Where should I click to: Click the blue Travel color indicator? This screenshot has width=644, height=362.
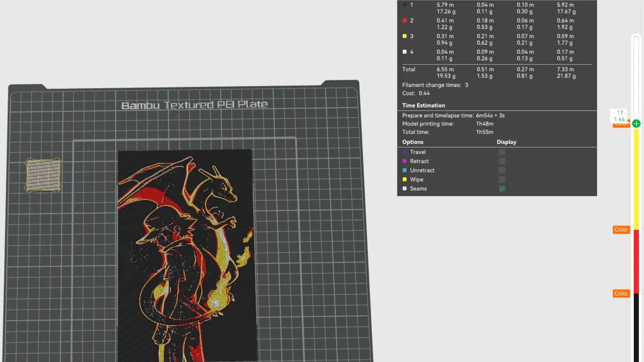[405, 152]
